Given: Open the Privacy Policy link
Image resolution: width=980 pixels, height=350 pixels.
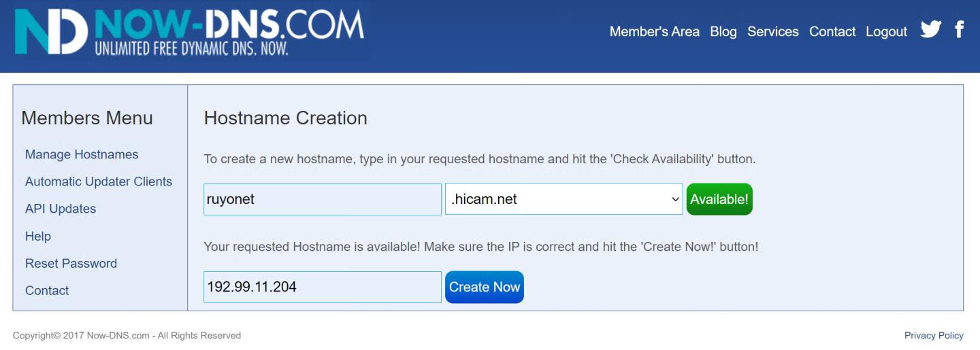Looking at the screenshot, I should [934, 335].
